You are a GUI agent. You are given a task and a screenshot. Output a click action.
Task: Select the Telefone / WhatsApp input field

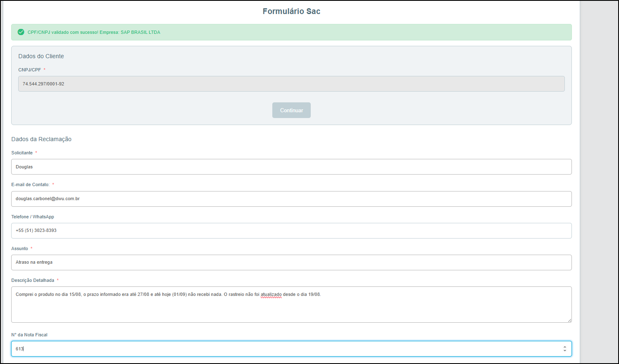291,231
